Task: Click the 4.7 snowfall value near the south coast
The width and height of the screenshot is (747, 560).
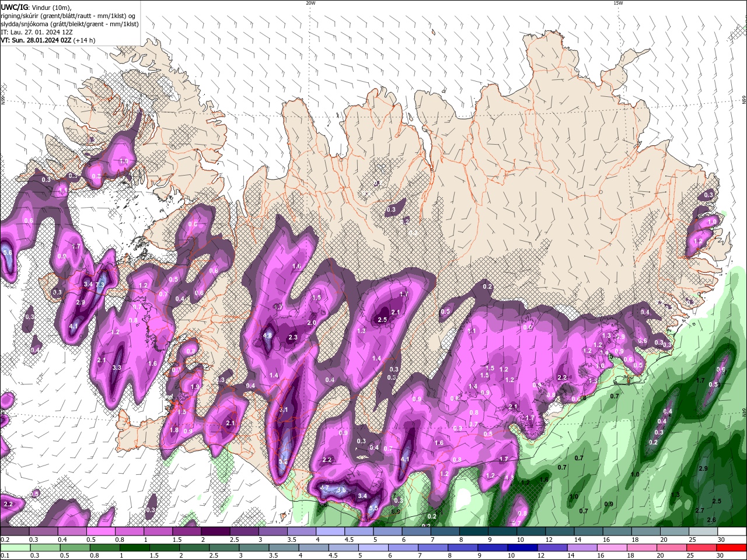Action: coord(324,488)
